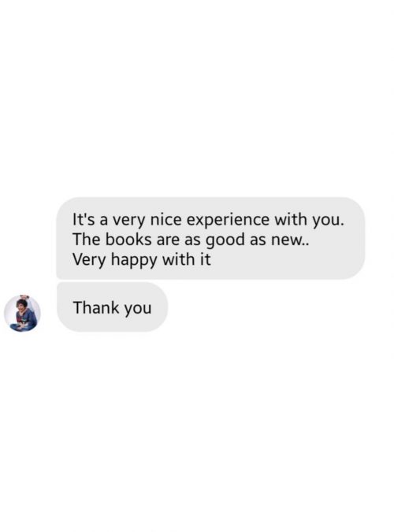394x532 pixels.
Task: Click the word "you" in the "Thank you" bubble
Action: click(137, 309)
